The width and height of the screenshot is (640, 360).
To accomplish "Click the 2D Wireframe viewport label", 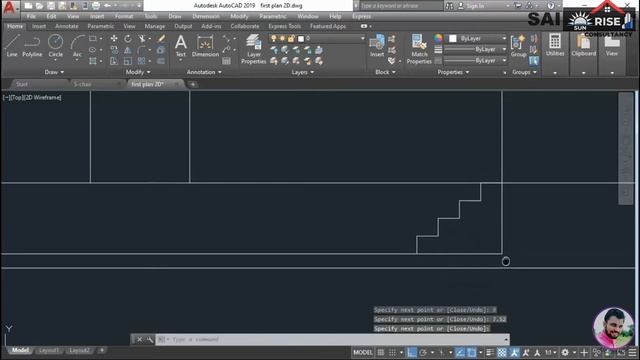I will pyautogui.click(x=42, y=98).
